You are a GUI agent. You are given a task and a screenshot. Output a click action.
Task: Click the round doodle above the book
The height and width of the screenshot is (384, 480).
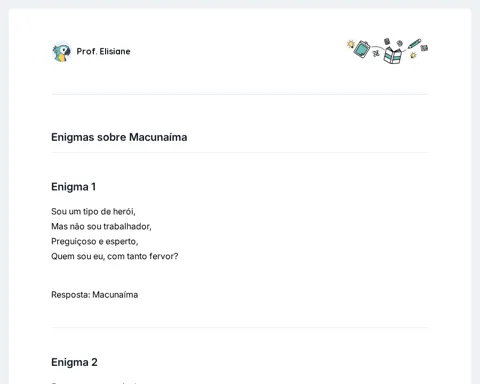[x=399, y=43]
